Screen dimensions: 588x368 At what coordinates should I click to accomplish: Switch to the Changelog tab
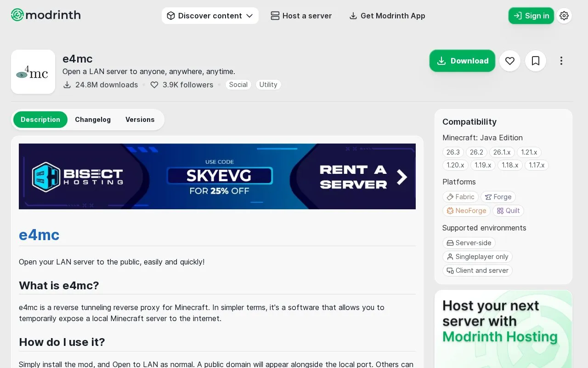tap(93, 120)
